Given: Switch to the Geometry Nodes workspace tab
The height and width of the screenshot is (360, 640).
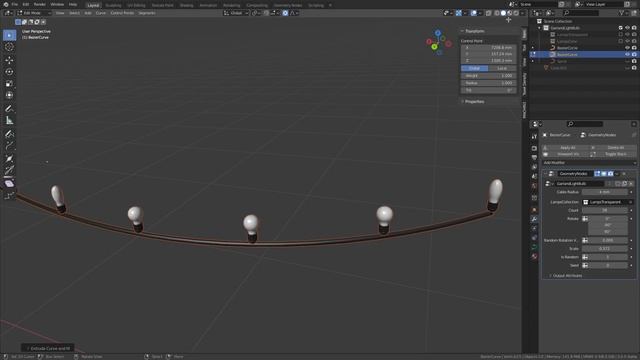Looking at the screenshot, I should [288, 5].
